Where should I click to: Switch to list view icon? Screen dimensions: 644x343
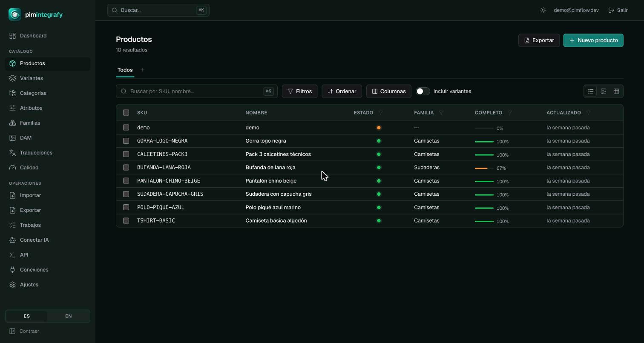click(591, 91)
